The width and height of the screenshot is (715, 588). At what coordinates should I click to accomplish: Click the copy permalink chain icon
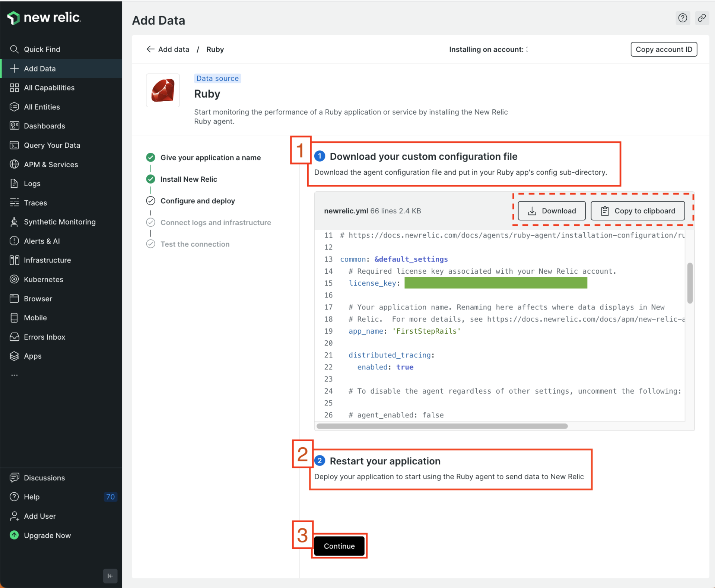point(702,18)
